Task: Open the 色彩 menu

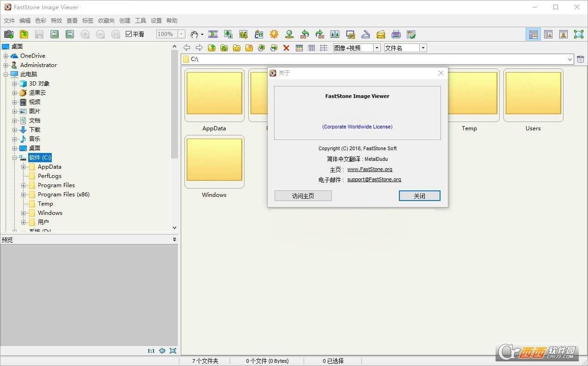Action: [x=41, y=21]
